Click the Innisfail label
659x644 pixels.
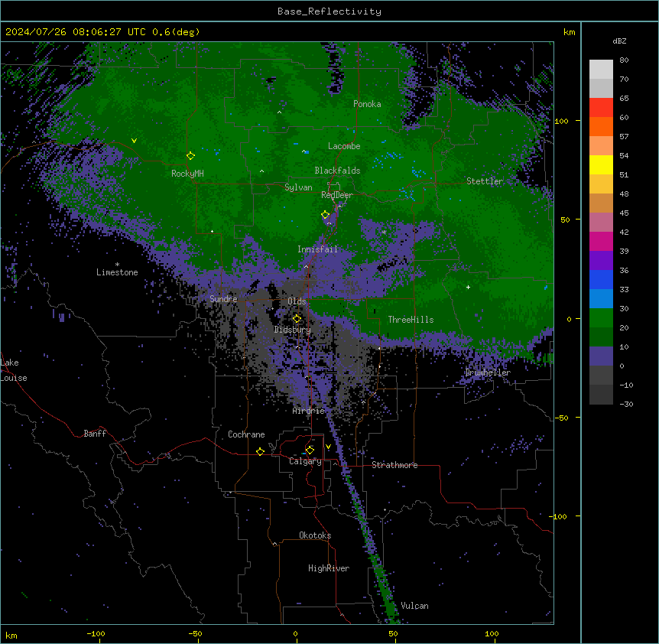(x=317, y=249)
